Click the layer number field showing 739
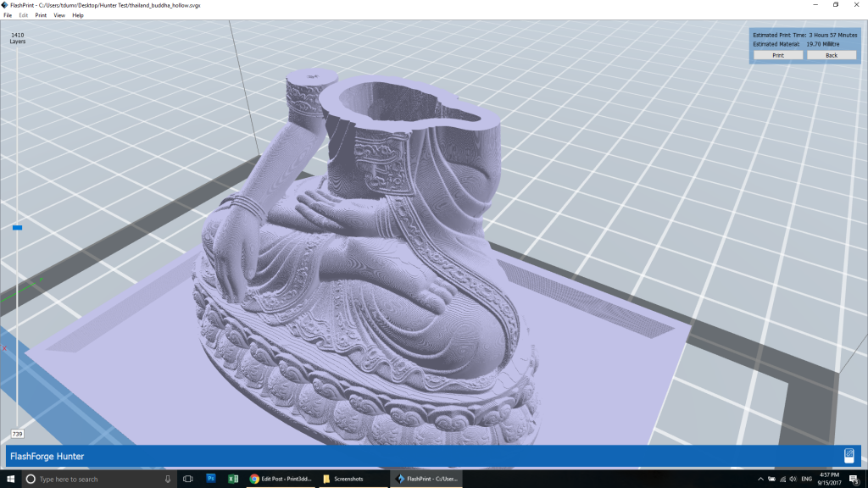 pyautogui.click(x=17, y=434)
